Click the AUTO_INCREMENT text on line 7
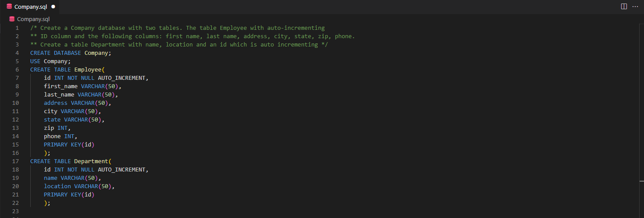Image resolution: width=644 pixels, height=218 pixels. pyautogui.click(x=122, y=78)
